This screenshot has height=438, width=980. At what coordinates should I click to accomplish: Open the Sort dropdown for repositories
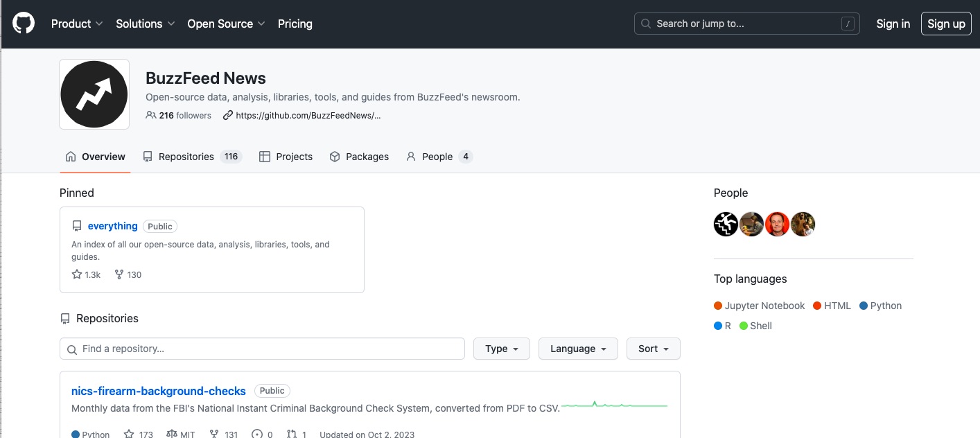coord(653,349)
